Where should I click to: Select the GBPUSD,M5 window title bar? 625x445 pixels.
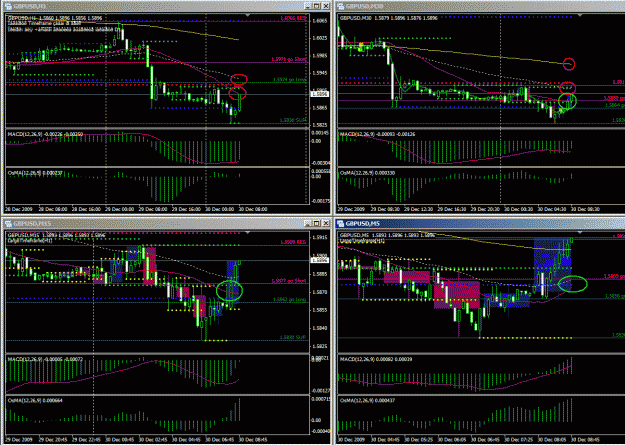click(x=480, y=223)
